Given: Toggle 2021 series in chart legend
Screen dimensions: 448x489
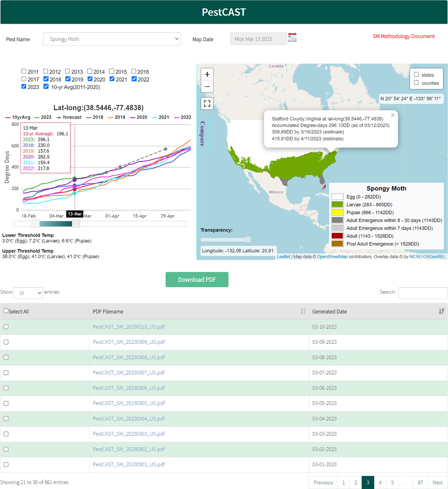Looking at the screenshot, I should pos(161,117).
